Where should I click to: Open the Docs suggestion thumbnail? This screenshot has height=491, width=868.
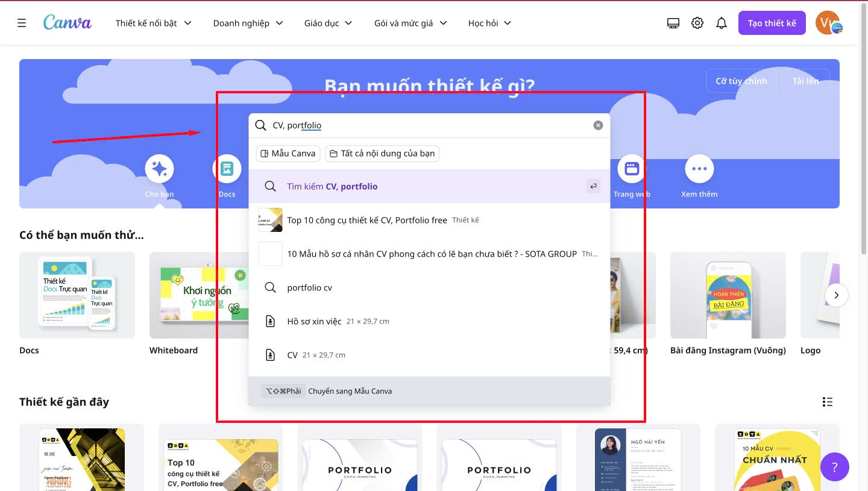tap(77, 295)
